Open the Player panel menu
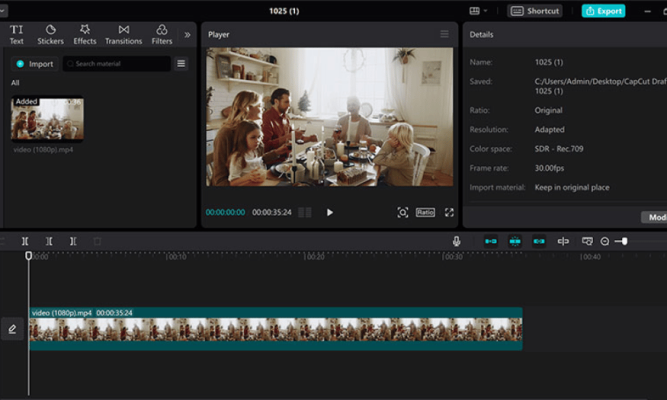 [x=444, y=34]
